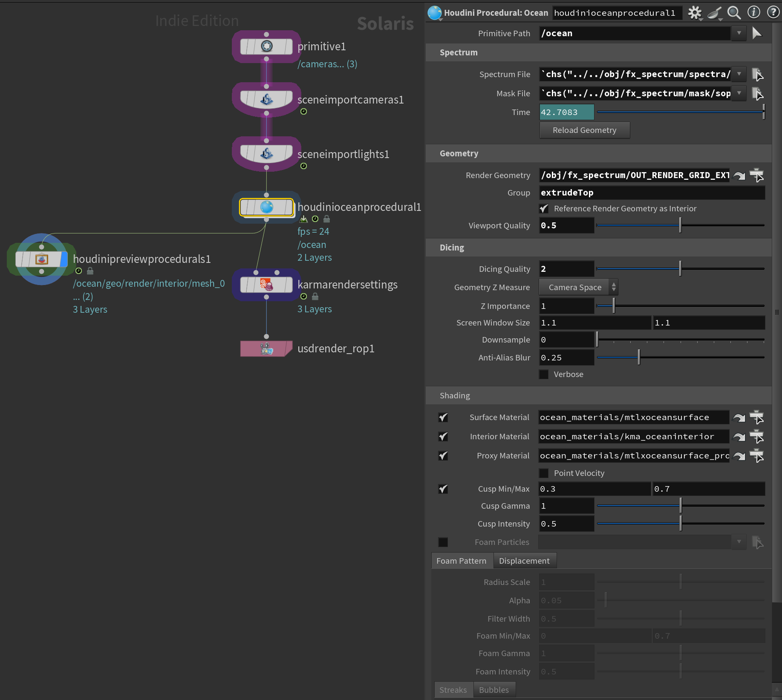Disable Reference Render Geometry as Interior

(x=544, y=209)
